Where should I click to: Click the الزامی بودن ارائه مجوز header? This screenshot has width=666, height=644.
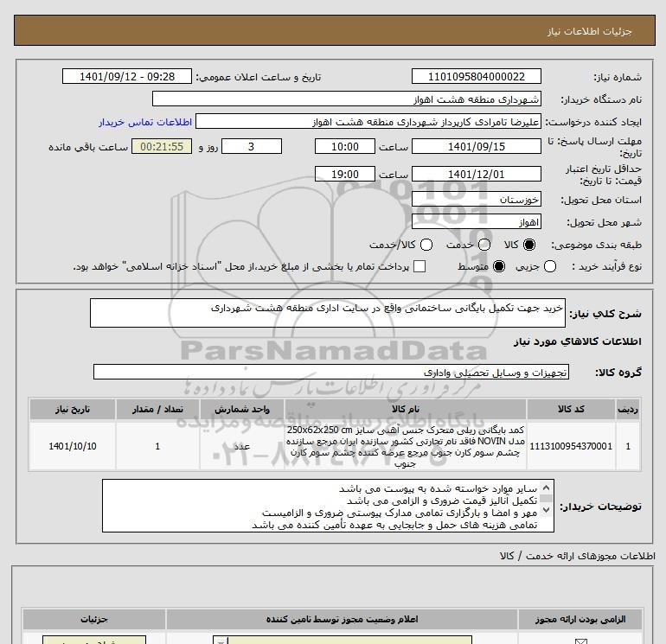pyautogui.click(x=580, y=620)
